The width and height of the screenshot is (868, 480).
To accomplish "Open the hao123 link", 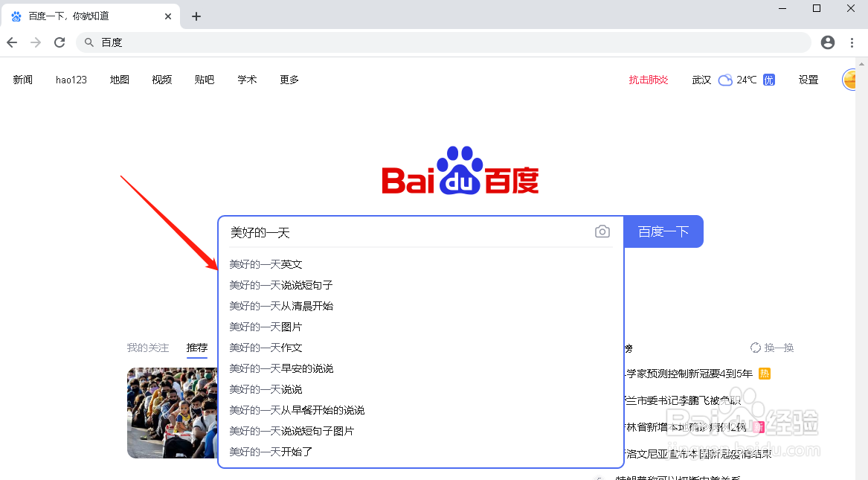I will point(71,80).
